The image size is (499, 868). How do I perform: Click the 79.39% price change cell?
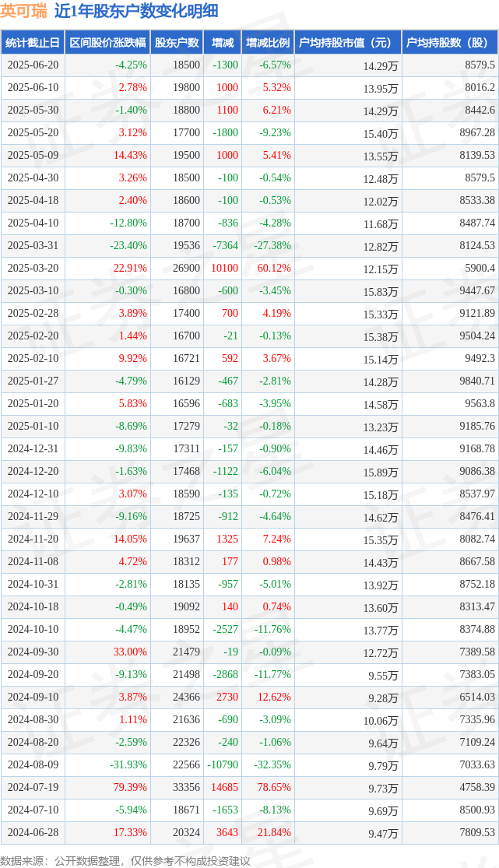[130, 787]
